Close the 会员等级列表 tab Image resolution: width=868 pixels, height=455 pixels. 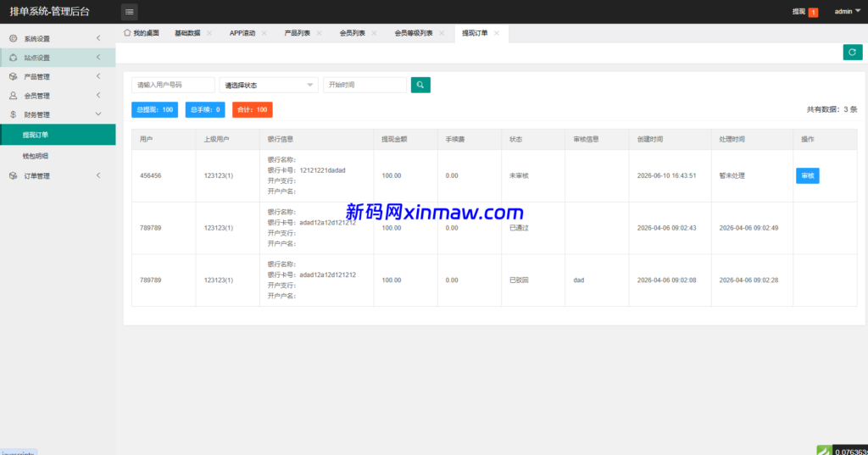tap(442, 33)
